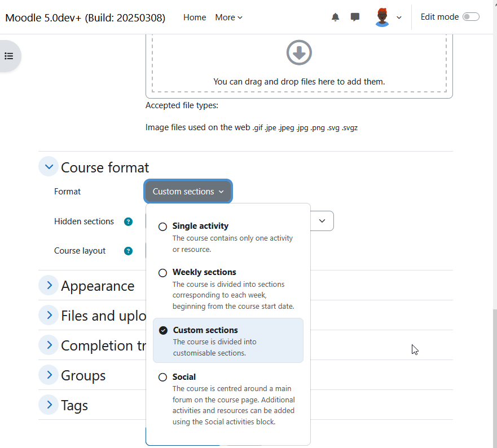
Task: Show help for Course layout
Action: pyautogui.click(x=128, y=251)
